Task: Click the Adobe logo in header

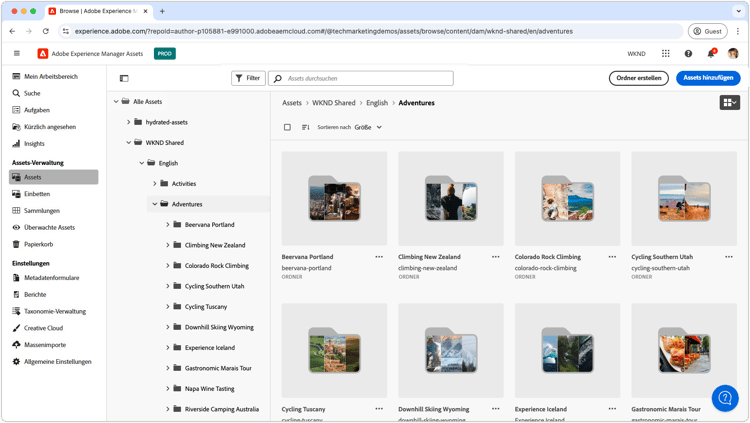Action: pos(43,54)
